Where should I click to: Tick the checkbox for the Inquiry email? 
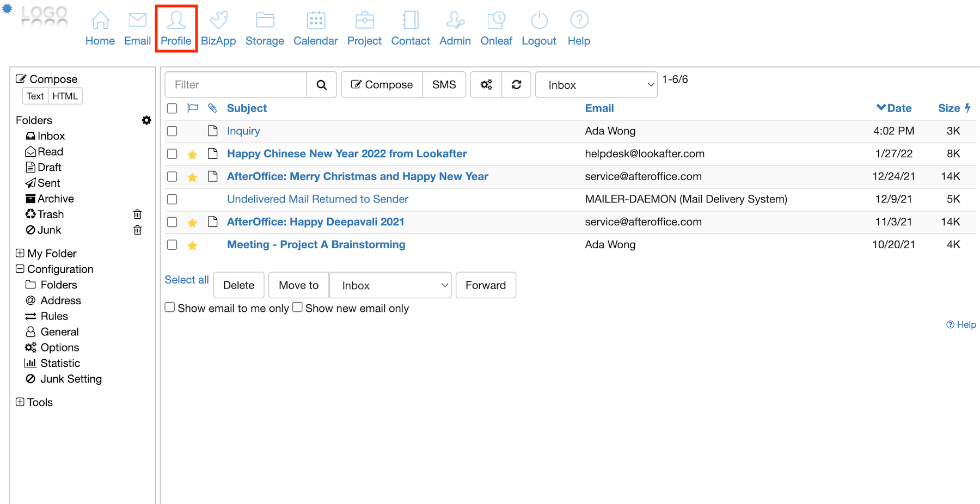tap(172, 131)
